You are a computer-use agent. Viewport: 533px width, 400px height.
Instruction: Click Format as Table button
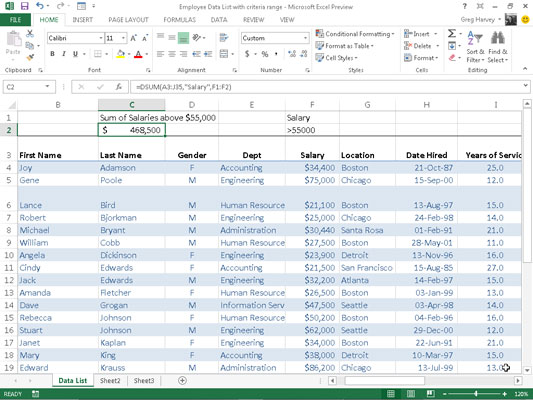click(344, 46)
